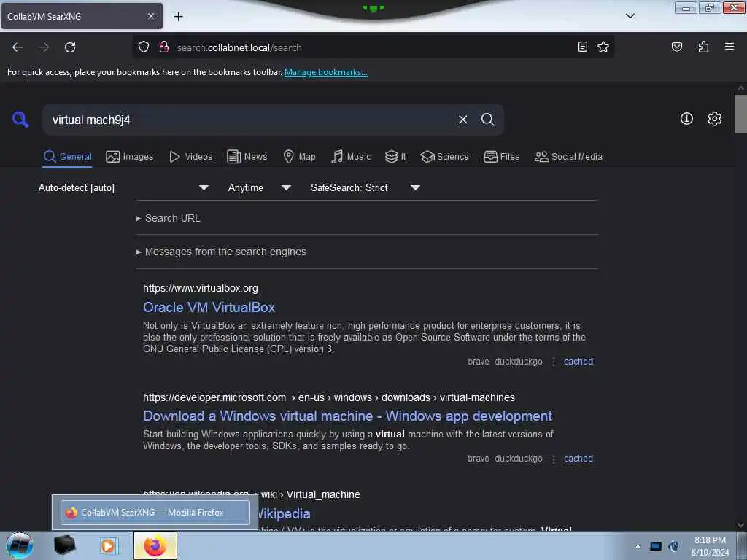Click the Firefox taskbar icon
This screenshot has height=560, width=747.
pos(155,545)
